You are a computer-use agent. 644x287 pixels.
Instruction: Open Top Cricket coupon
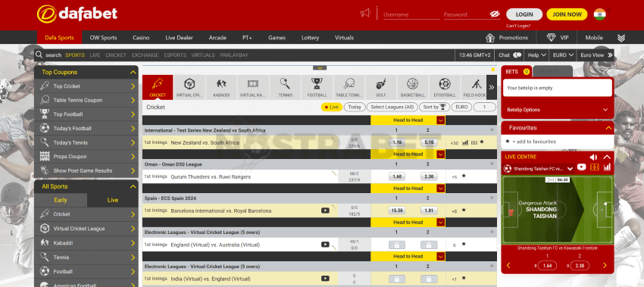(86, 86)
